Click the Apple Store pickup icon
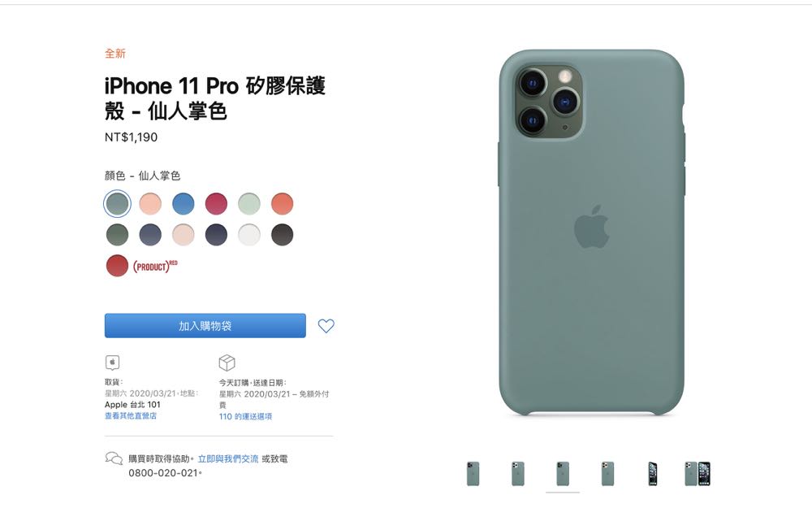This screenshot has width=812, height=508. tap(112, 363)
